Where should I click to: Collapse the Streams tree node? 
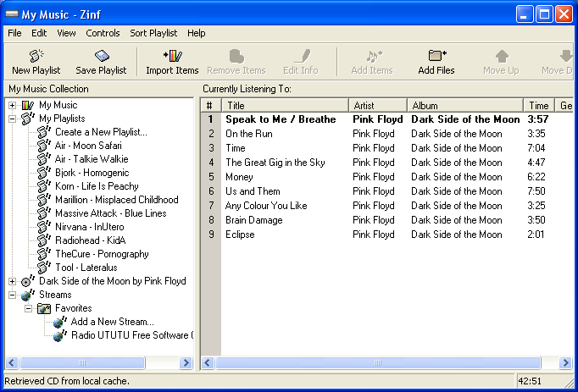point(12,295)
